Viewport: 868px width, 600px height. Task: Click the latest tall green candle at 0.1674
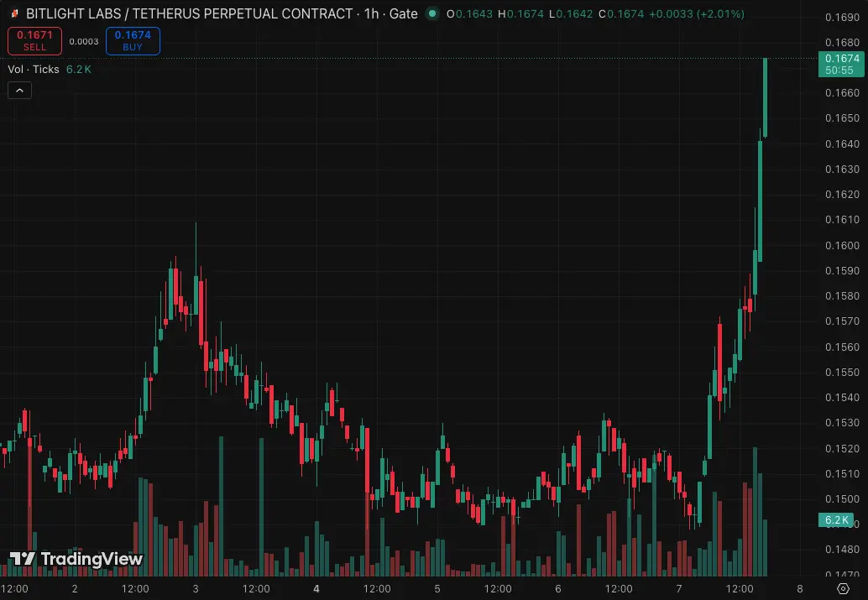[765, 97]
